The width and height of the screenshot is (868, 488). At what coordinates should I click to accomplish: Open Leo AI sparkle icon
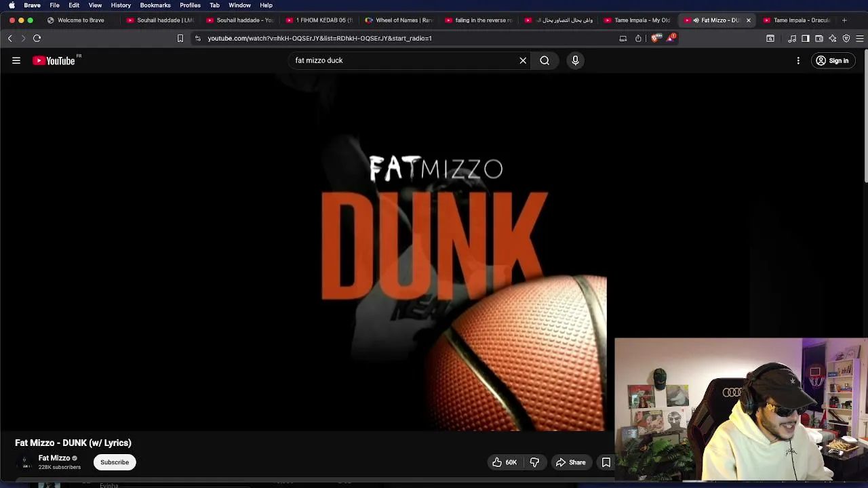pos(833,39)
